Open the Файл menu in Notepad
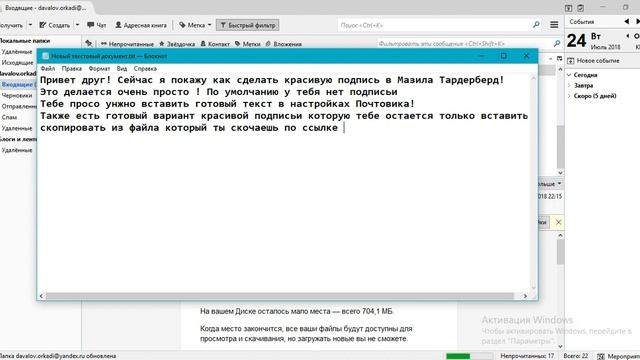Screen dimensions: 640x360 tap(48, 69)
